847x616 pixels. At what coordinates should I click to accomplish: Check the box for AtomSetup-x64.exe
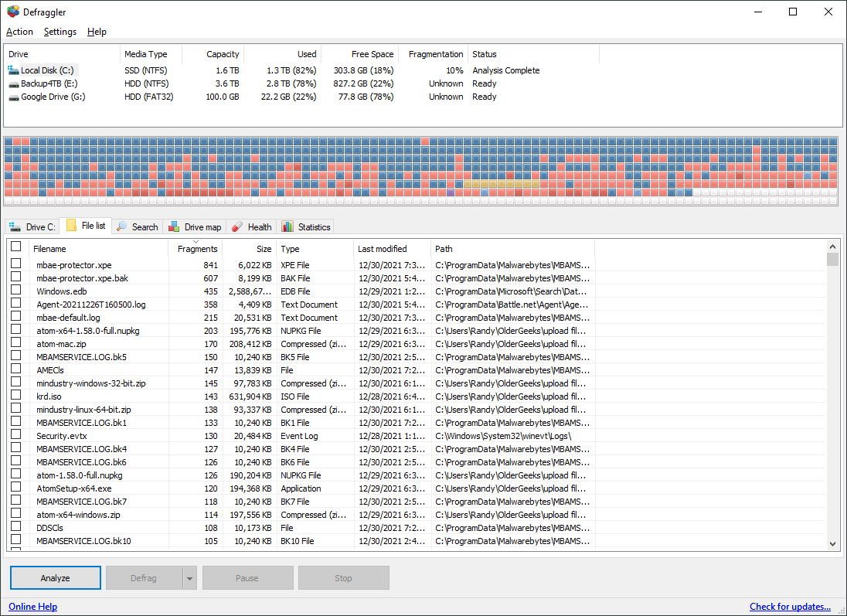click(16, 487)
